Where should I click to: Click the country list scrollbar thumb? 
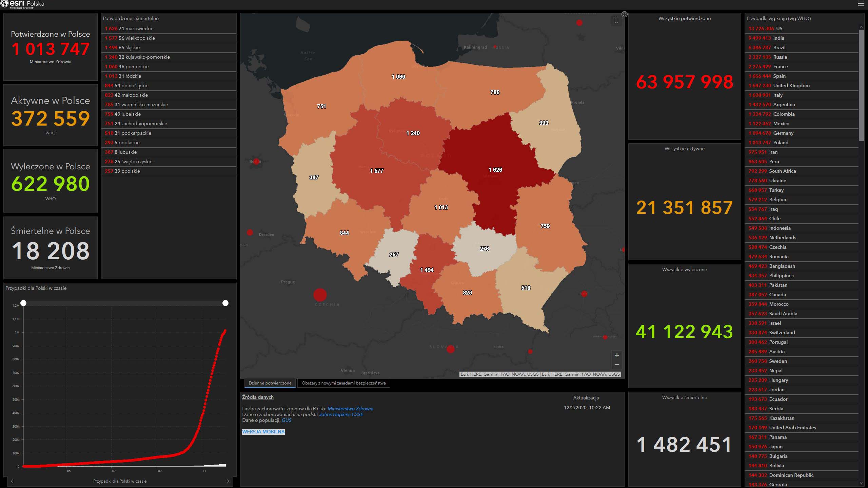(x=861, y=85)
